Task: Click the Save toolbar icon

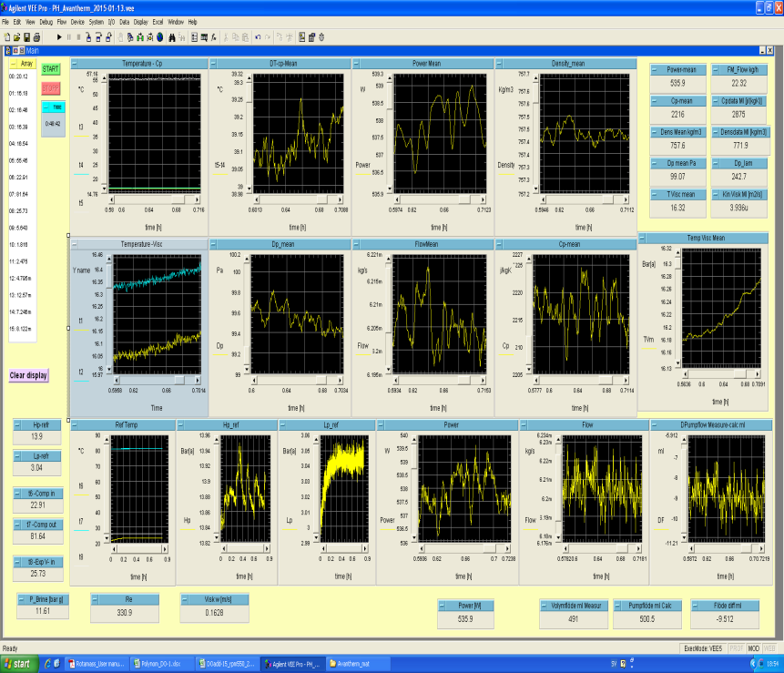Action: coord(27,37)
